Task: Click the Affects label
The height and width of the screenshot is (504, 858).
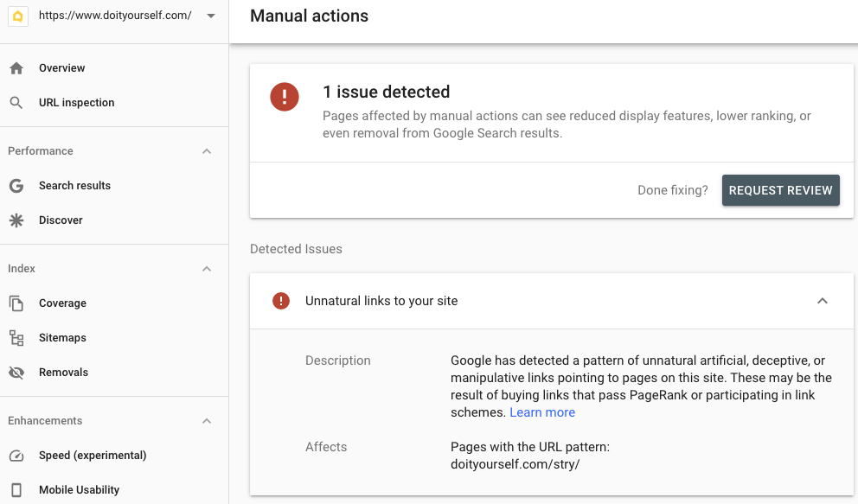Action: 326,447
